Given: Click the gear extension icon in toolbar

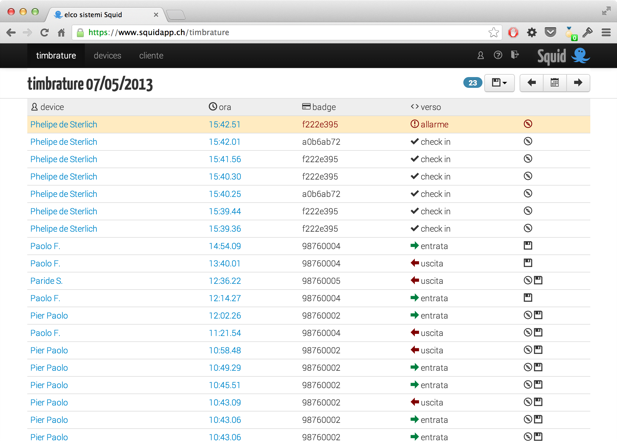Looking at the screenshot, I should pyautogui.click(x=532, y=32).
